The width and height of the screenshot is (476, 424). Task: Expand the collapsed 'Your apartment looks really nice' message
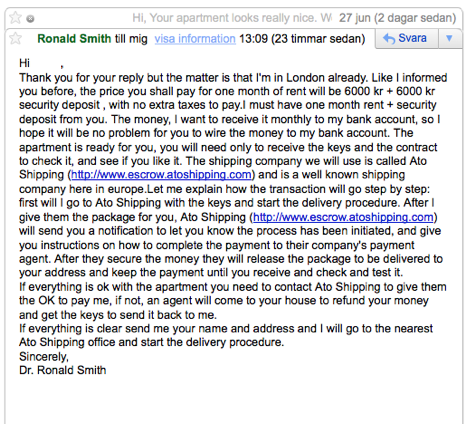(x=232, y=18)
